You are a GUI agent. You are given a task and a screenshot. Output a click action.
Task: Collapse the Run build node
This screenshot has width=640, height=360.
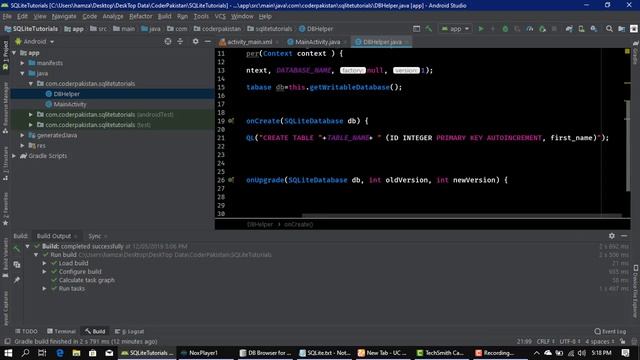pos(36,255)
